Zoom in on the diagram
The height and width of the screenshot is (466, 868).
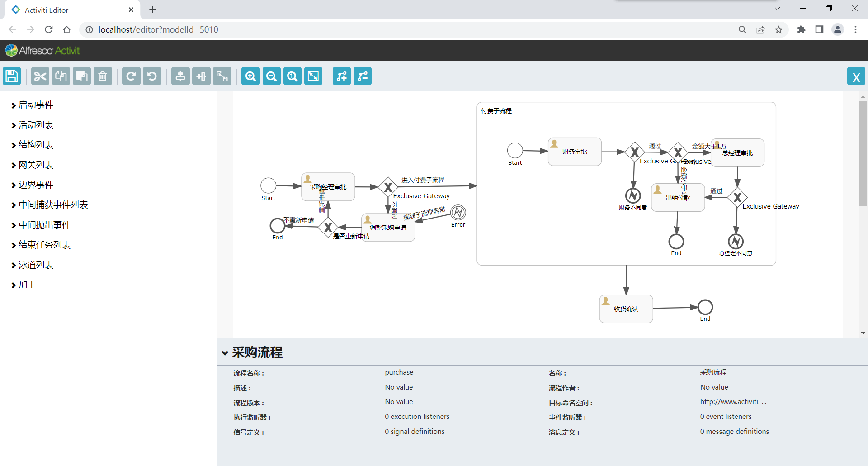pos(250,76)
